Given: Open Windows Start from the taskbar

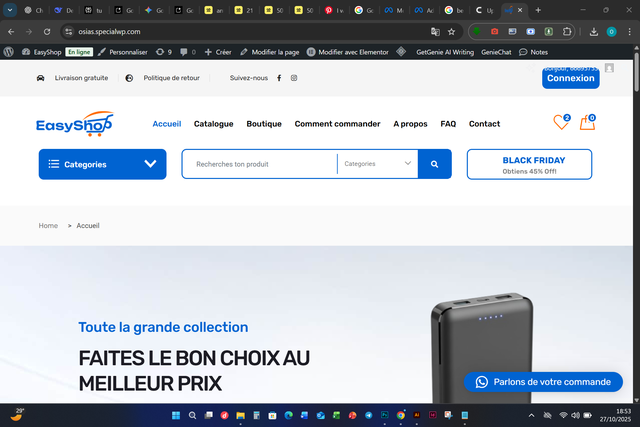Looking at the screenshot, I should (176, 416).
